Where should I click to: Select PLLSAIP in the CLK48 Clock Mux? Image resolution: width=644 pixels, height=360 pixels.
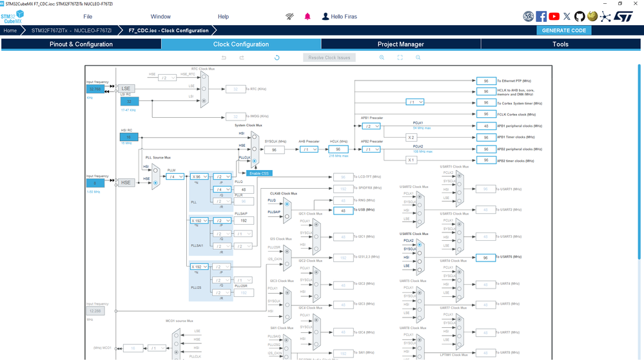pyautogui.click(x=287, y=216)
